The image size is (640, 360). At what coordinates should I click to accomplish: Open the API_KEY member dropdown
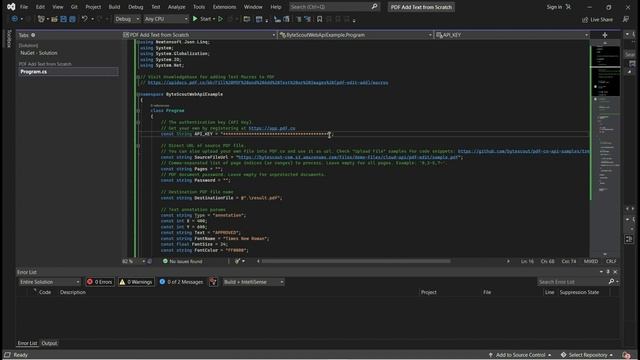click(x=512, y=35)
